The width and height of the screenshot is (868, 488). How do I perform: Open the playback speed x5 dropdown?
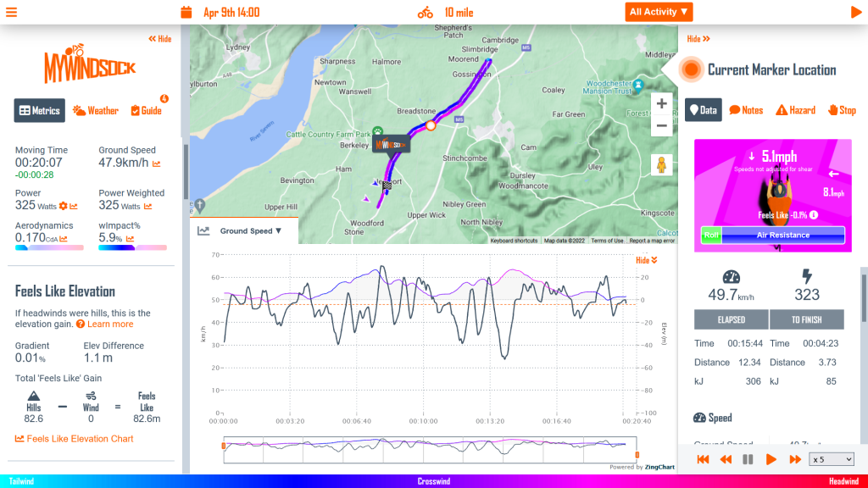[x=831, y=459]
